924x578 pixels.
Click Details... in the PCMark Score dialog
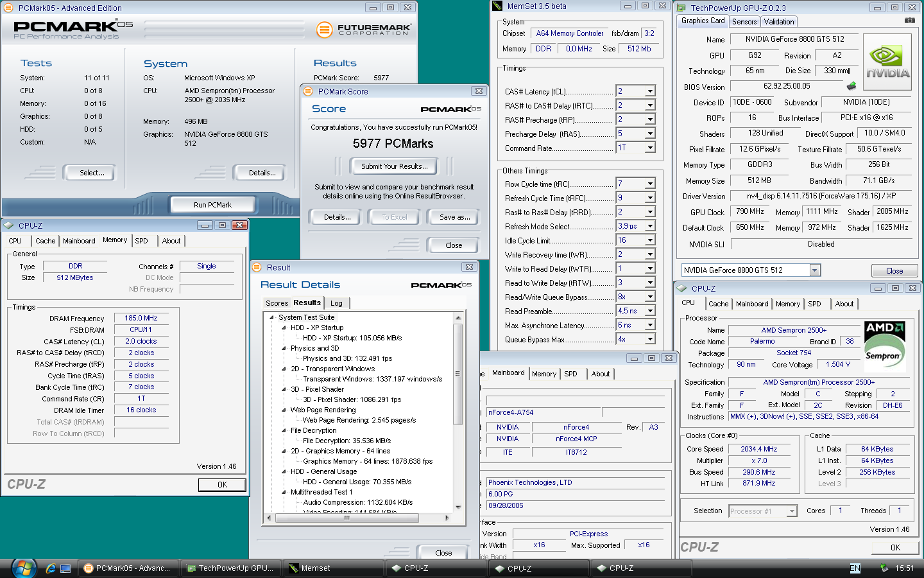(337, 217)
